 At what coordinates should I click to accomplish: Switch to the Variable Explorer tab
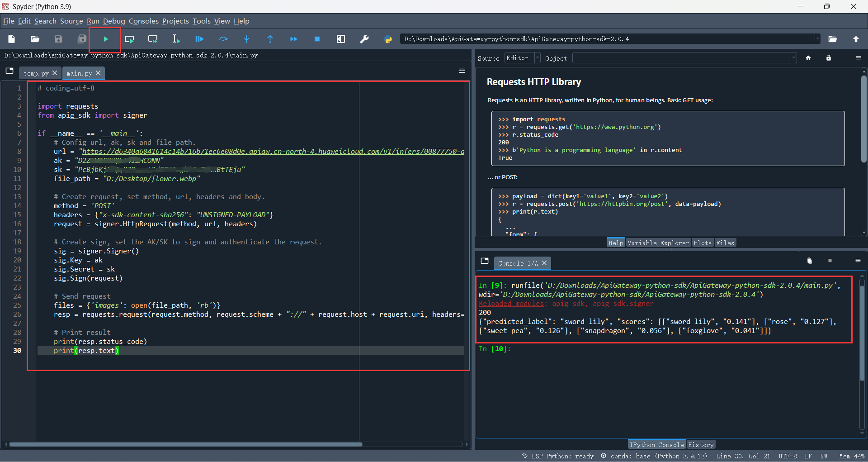pos(658,243)
